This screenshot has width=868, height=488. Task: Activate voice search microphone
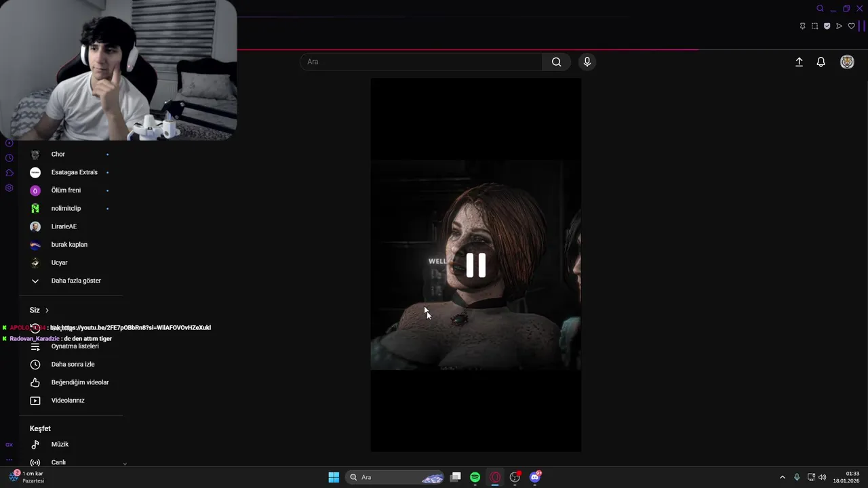pyautogui.click(x=587, y=62)
